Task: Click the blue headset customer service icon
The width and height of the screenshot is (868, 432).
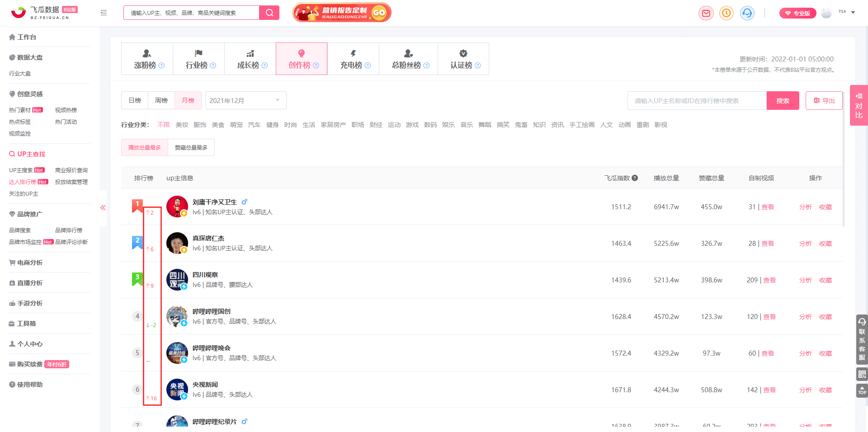Action: [747, 13]
